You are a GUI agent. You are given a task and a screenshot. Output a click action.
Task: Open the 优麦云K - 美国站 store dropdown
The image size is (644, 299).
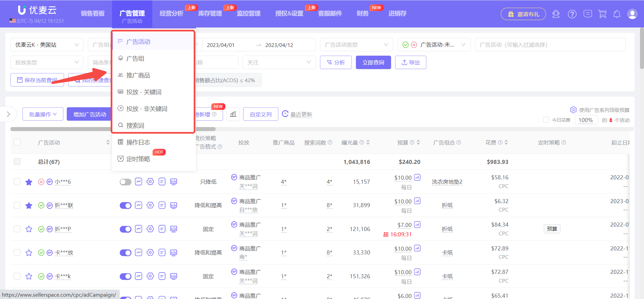coord(47,45)
